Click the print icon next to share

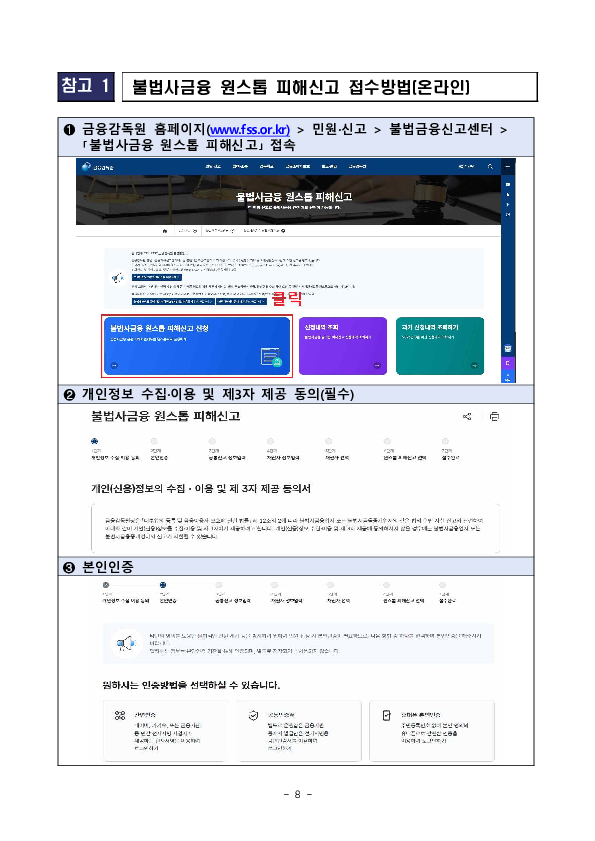[x=495, y=417]
